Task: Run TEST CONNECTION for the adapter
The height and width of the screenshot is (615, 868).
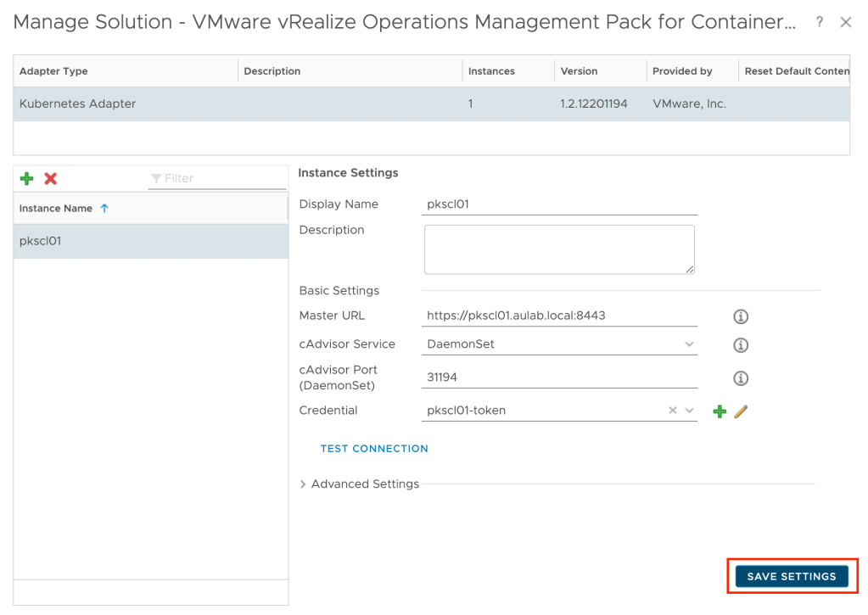Action: pos(373,448)
